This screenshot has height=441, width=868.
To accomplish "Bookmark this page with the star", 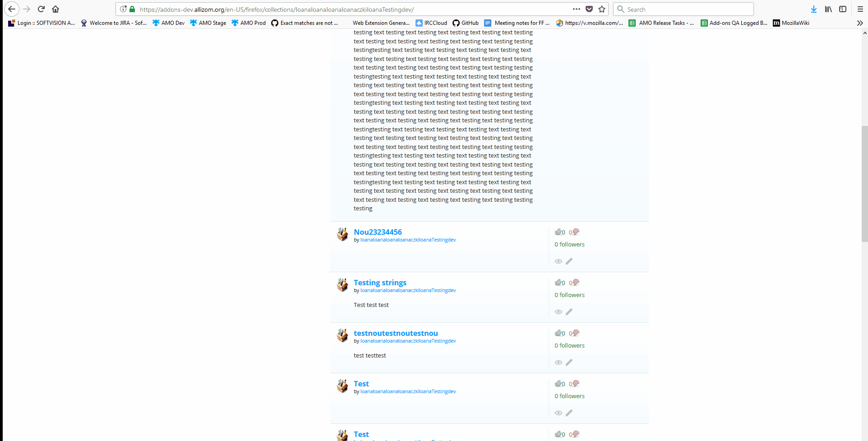I will pos(602,9).
